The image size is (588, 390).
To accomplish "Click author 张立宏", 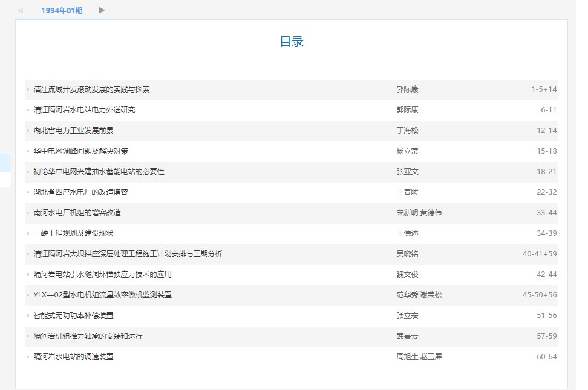I will pos(407,316).
